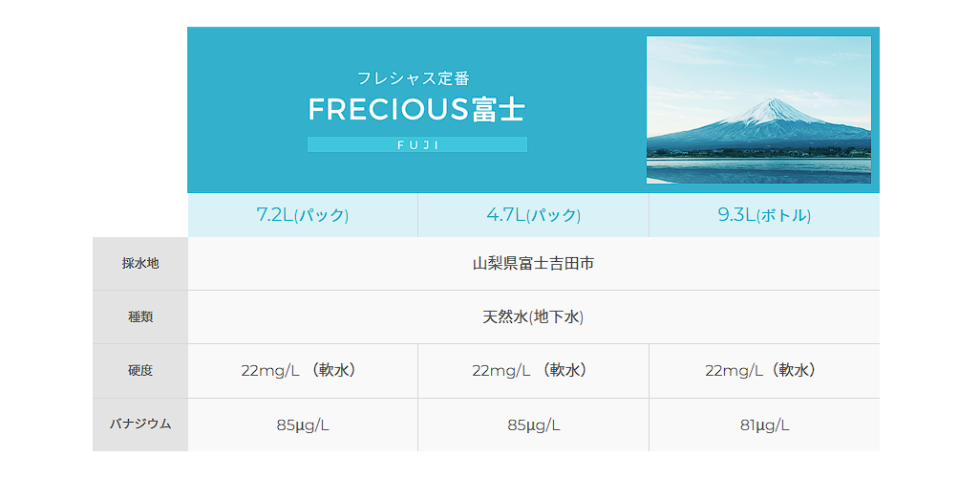Select the 7.2L(パック) column header
Image resolution: width=980 pixels, height=479 pixels.
[x=303, y=215]
